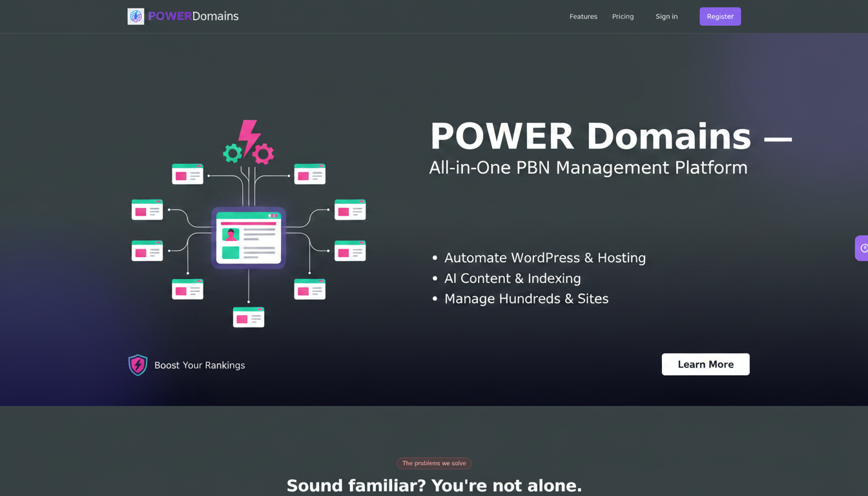Click the "All-in-One PBN Management Platform" subtitle
Image resolution: width=868 pixels, height=496 pixels.
[x=588, y=168]
